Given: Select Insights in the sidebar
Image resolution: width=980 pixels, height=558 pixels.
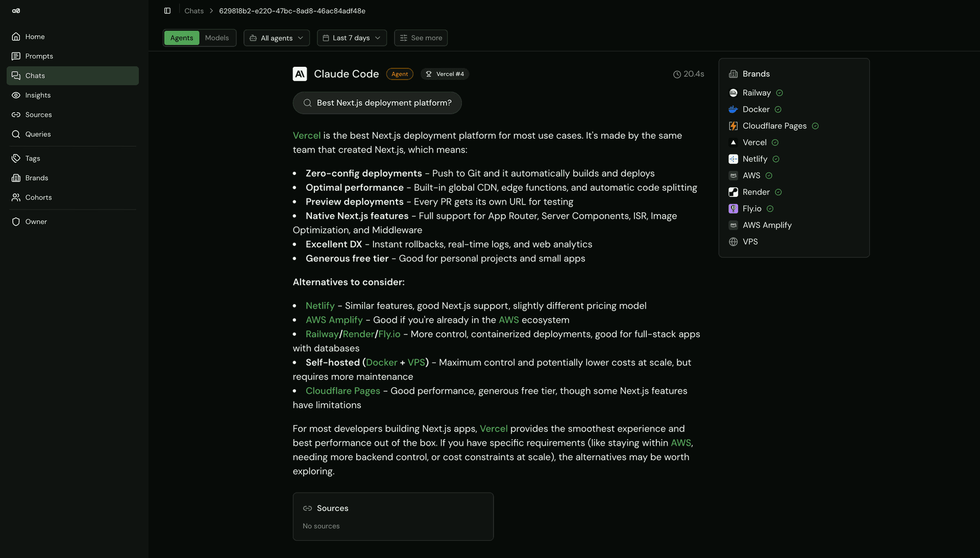Looking at the screenshot, I should pyautogui.click(x=72, y=95).
